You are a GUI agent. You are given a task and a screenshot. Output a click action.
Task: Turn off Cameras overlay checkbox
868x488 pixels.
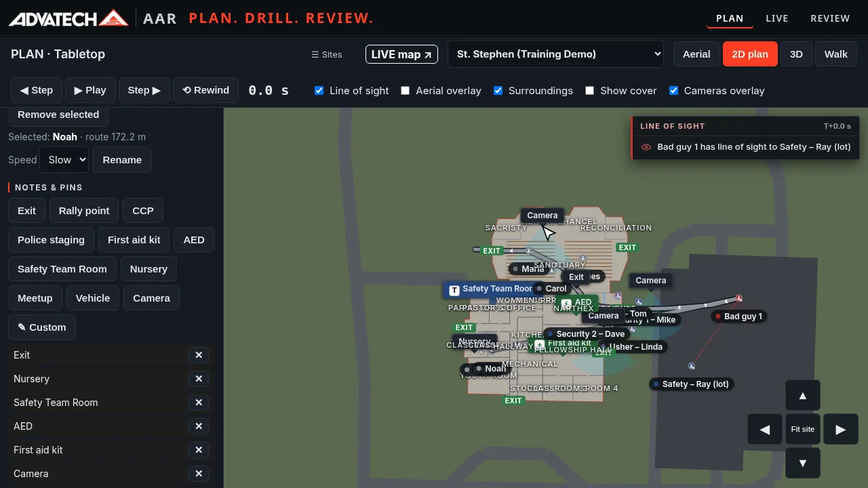tap(673, 90)
